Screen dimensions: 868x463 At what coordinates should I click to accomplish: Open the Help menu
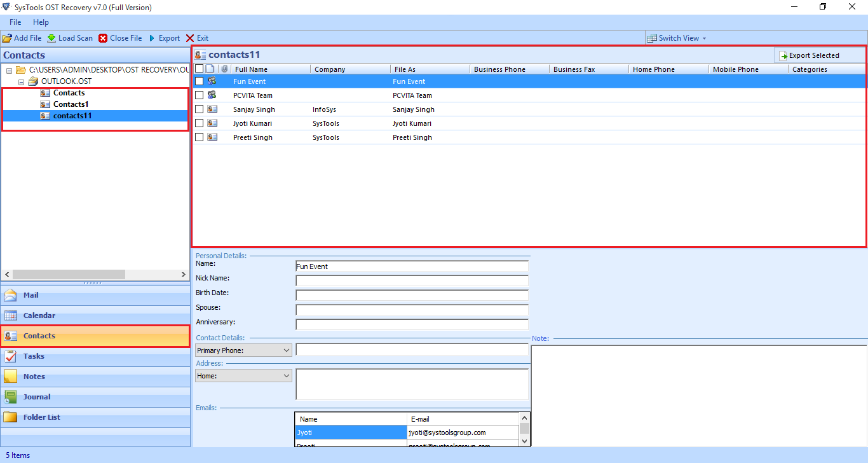coord(41,22)
